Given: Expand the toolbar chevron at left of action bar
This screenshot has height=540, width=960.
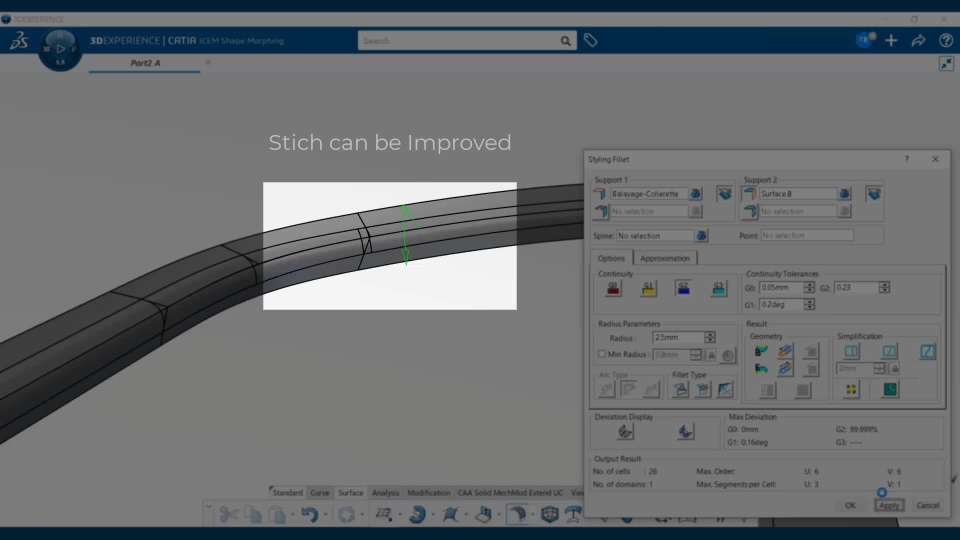Looking at the screenshot, I should pyautogui.click(x=208, y=507).
